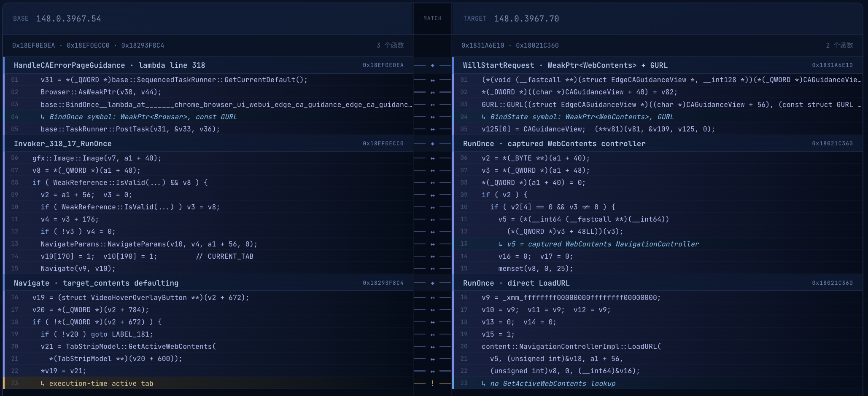868x396 pixels.
Task: Click target address 0x1831A6E10 in the address bar
Action: (483, 45)
